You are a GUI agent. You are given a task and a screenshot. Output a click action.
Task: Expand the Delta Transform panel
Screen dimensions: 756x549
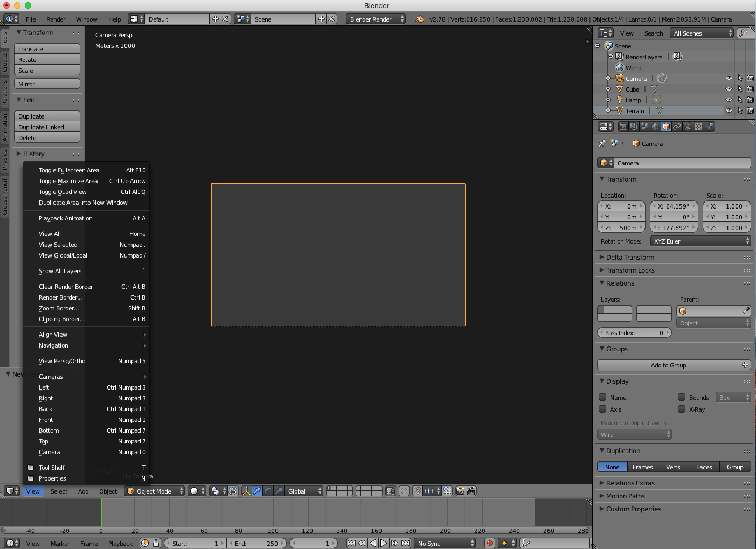(630, 257)
